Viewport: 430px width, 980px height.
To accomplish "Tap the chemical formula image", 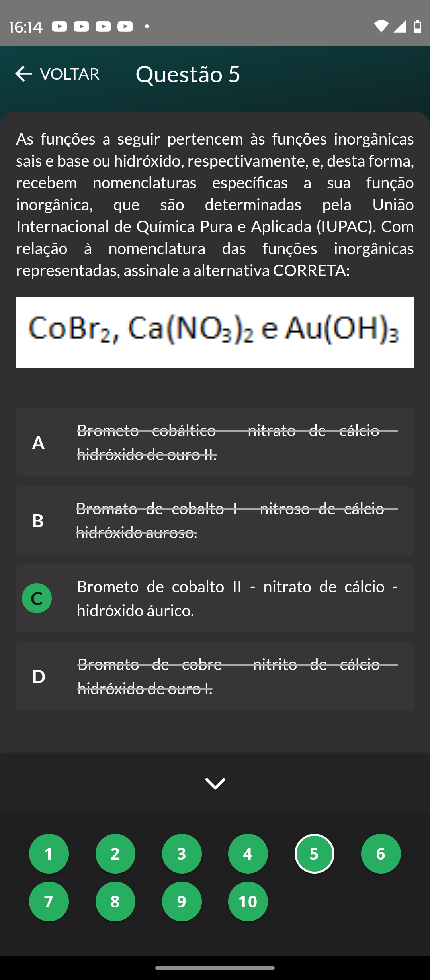I will click(215, 332).
